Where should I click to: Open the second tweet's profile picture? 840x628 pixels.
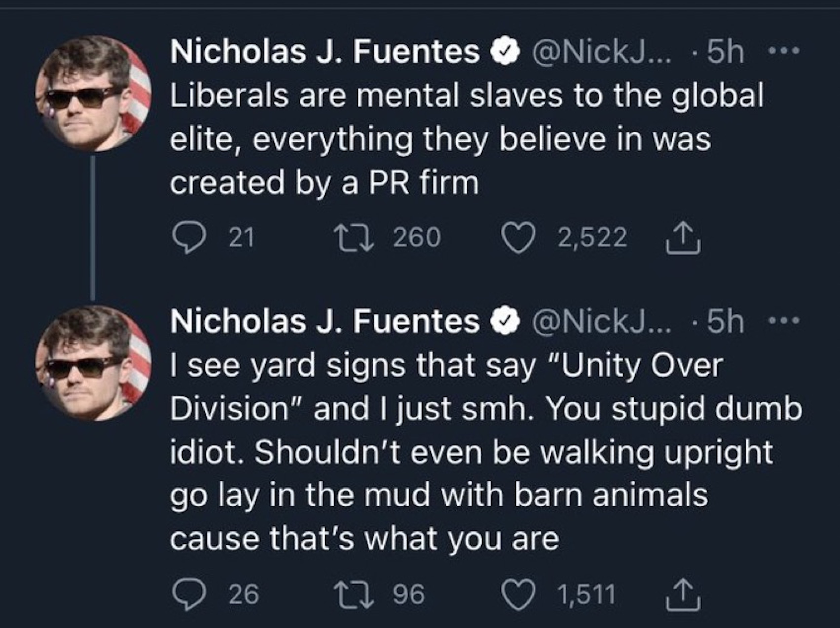tap(93, 364)
